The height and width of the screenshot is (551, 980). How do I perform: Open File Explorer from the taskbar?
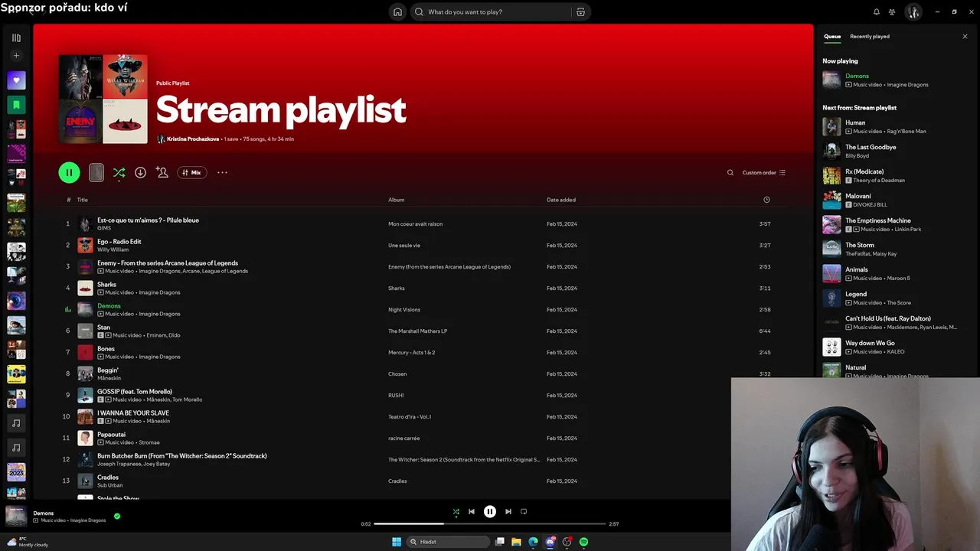[x=516, y=542]
